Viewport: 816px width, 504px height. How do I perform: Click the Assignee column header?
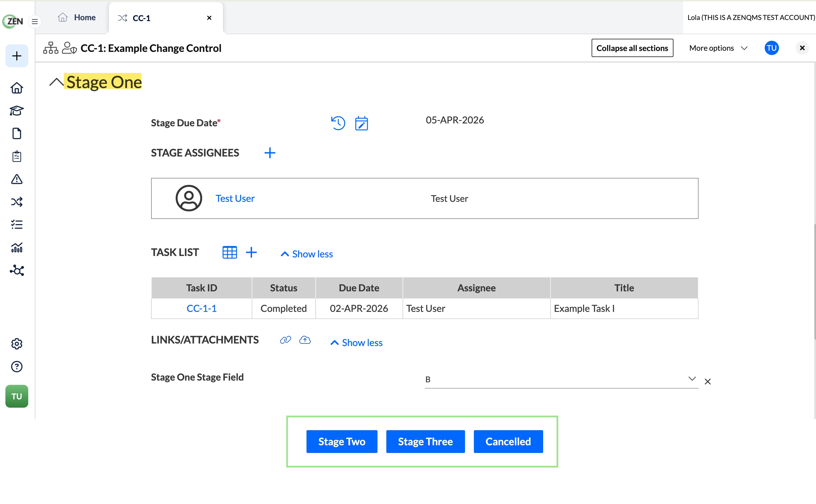tap(476, 288)
